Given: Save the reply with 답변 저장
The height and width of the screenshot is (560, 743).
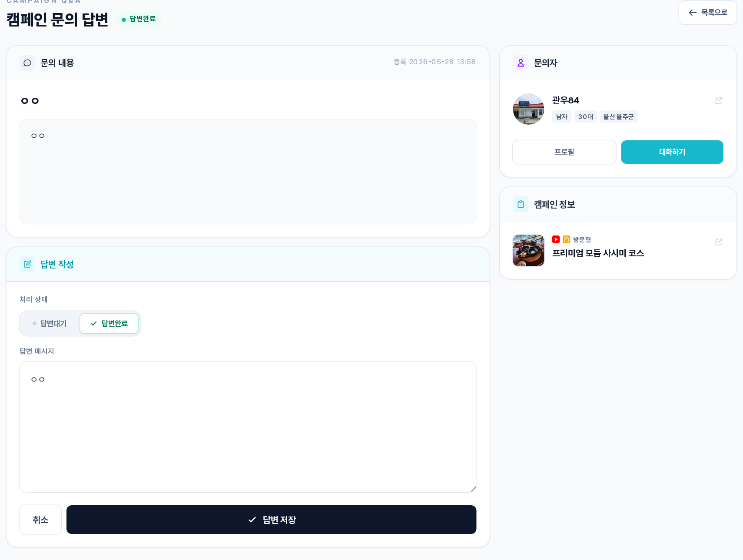Looking at the screenshot, I should pos(272,520).
